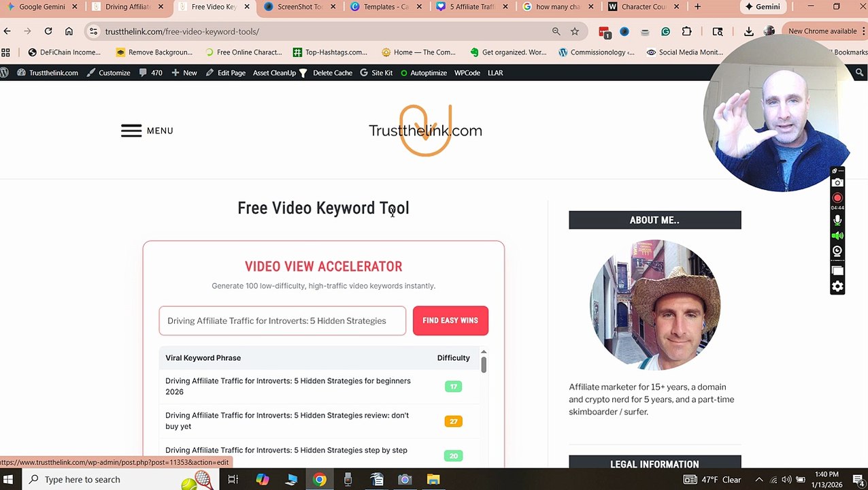Screen dimensions: 868x490
Task: Open Windows Start menu
Action: pos(8,480)
